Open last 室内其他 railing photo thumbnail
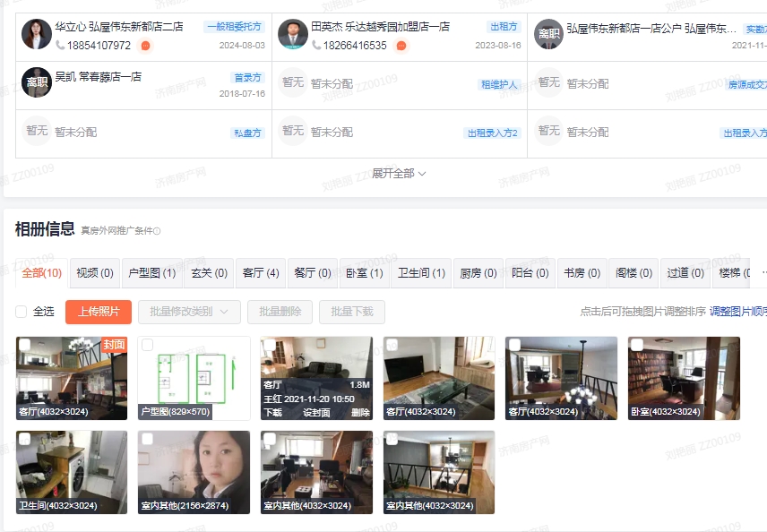 (439, 472)
